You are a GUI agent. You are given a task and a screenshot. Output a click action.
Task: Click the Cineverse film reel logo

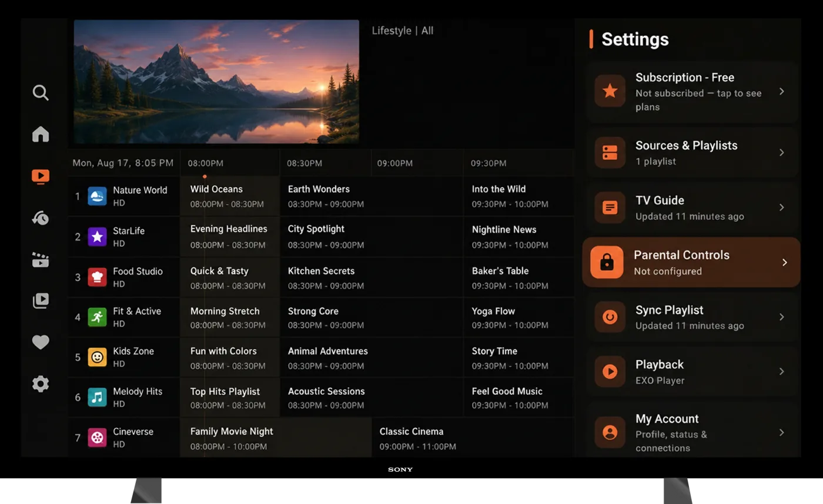pyautogui.click(x=97, y=438)
